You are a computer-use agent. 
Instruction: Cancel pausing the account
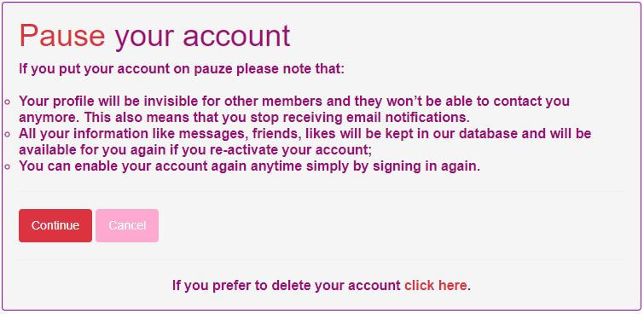[x=127, y=225]
